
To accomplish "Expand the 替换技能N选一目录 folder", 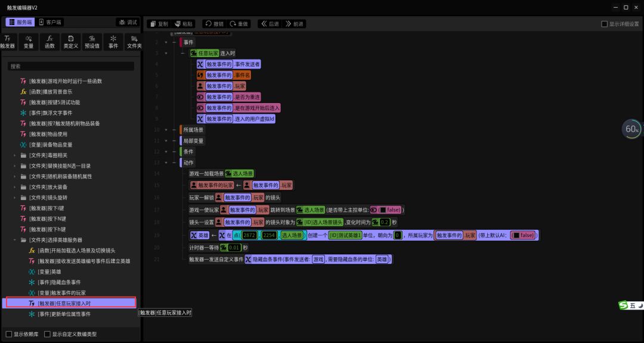I will (x=15, y=166).
